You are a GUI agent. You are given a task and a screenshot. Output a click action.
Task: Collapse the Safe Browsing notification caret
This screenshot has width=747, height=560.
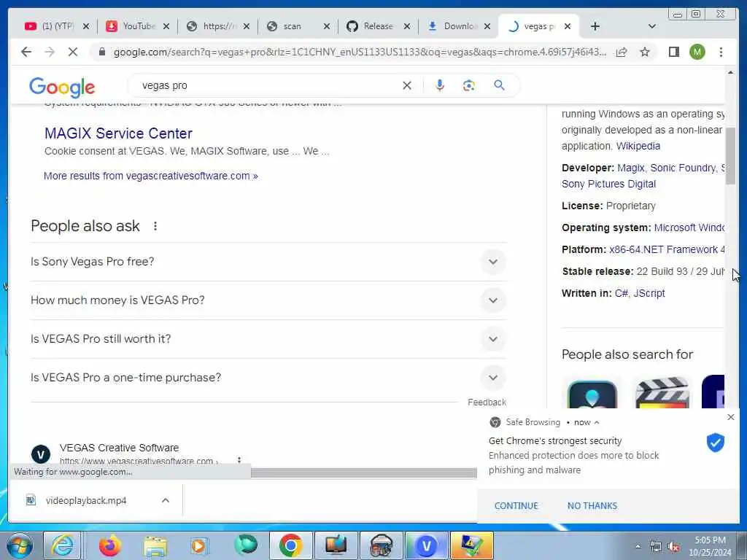(597, 422)
